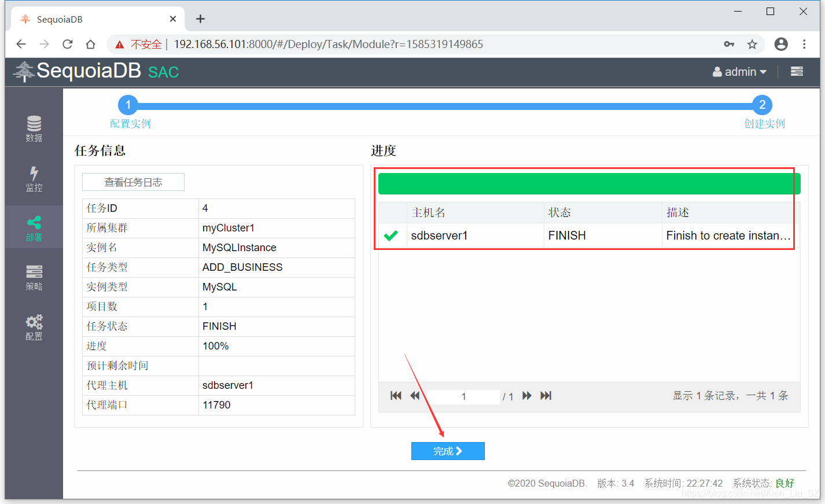This screenshot has width=825, height=504.
Task: Go to last page of progress table
Action: tap(546, 396)
